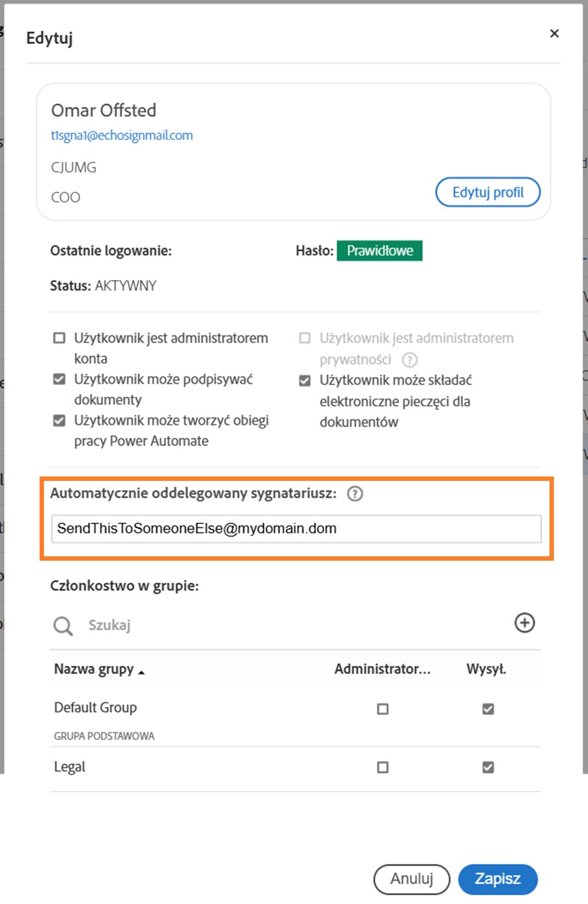The width and height of the screenshot is (588, 904).
Task: Toggle 'Użytkownik jest administratorem konta' checkbox
Action: click(59, 338)
